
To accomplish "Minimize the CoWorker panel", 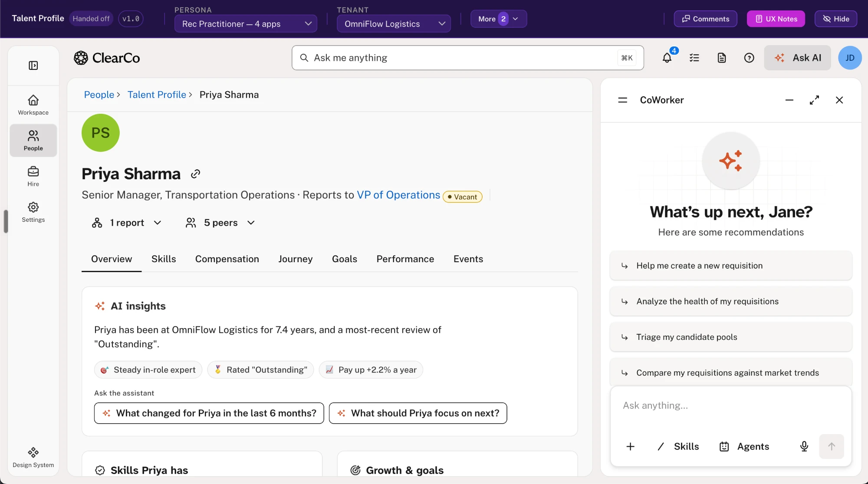I will (x=789, y=100).
